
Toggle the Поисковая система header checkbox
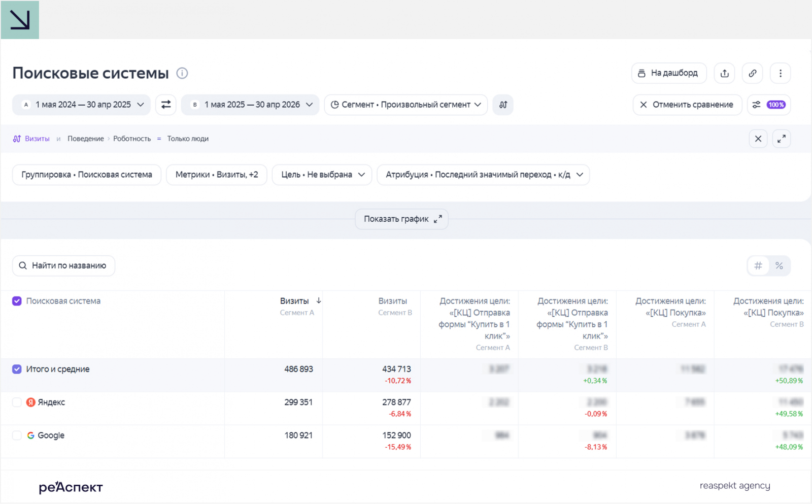17,301
